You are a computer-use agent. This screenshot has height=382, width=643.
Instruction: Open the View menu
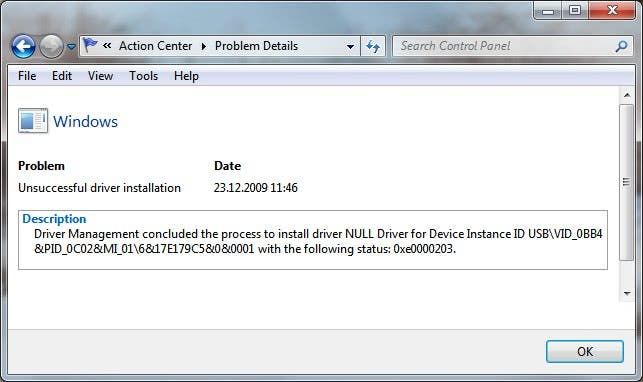(100, 76)
